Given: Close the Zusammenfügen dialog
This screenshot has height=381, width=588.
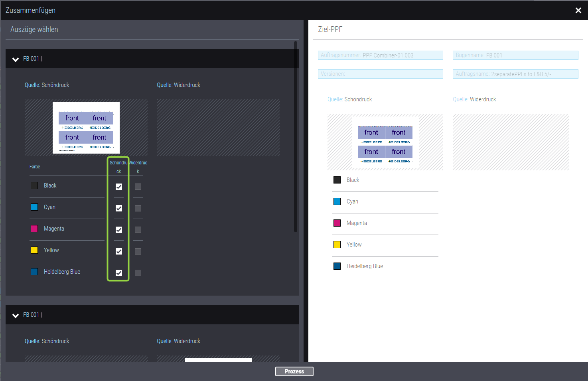Looking at the screenshot, I should pyautogui.click(x=578, y=10).
